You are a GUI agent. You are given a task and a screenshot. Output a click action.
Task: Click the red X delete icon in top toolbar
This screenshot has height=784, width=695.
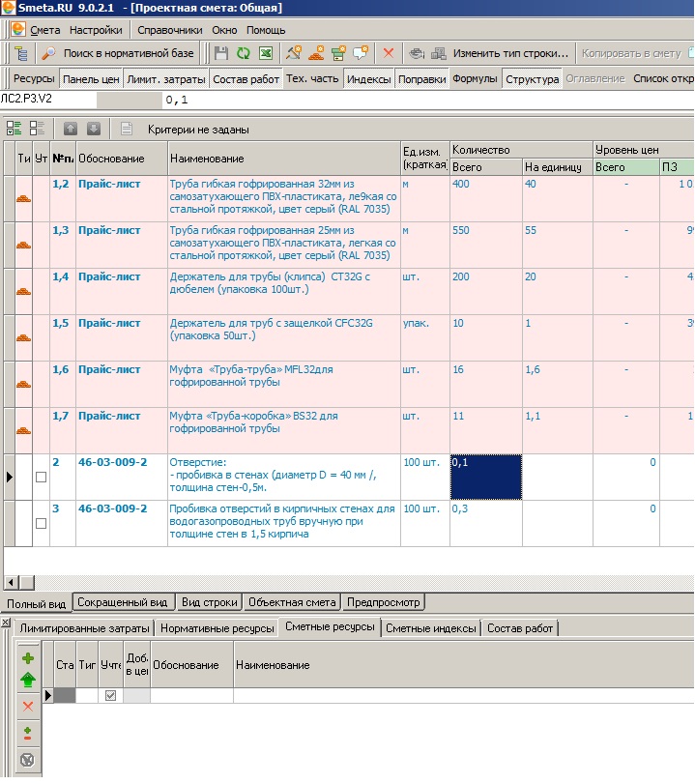click(389, 53)
